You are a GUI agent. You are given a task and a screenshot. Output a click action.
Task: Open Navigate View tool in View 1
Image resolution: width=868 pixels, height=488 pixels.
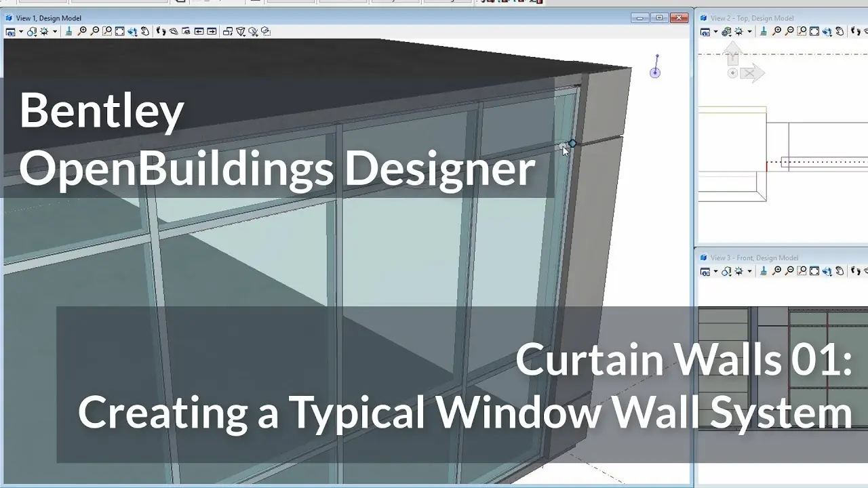coord(186,31)
